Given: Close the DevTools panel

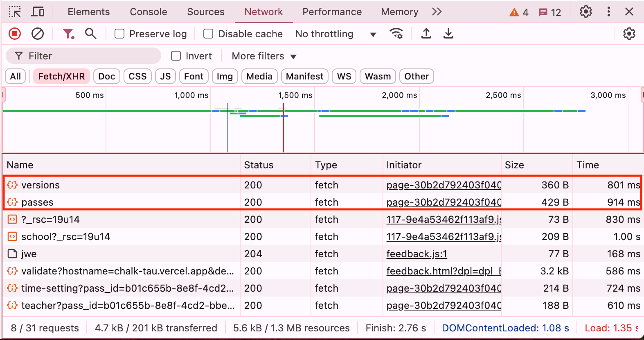Looking at the screenshot, I should coord(629,12).
